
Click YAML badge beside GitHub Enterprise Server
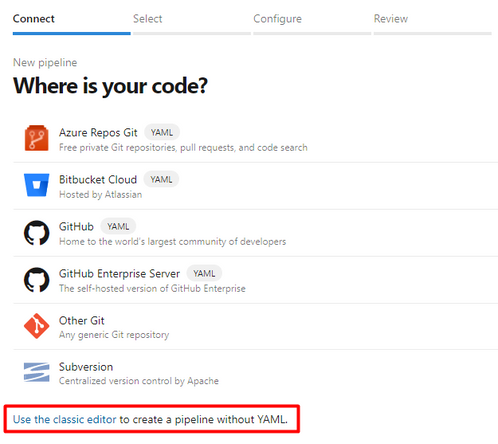(x=204, y=273)
